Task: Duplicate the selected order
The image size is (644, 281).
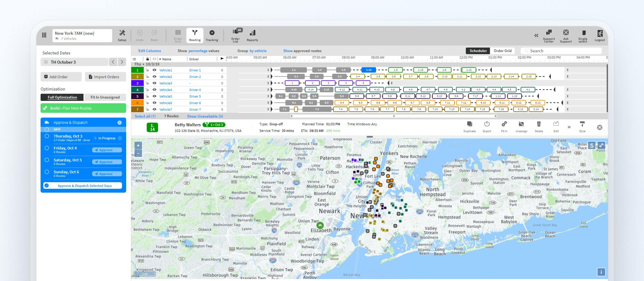Action: coord(470,127)
